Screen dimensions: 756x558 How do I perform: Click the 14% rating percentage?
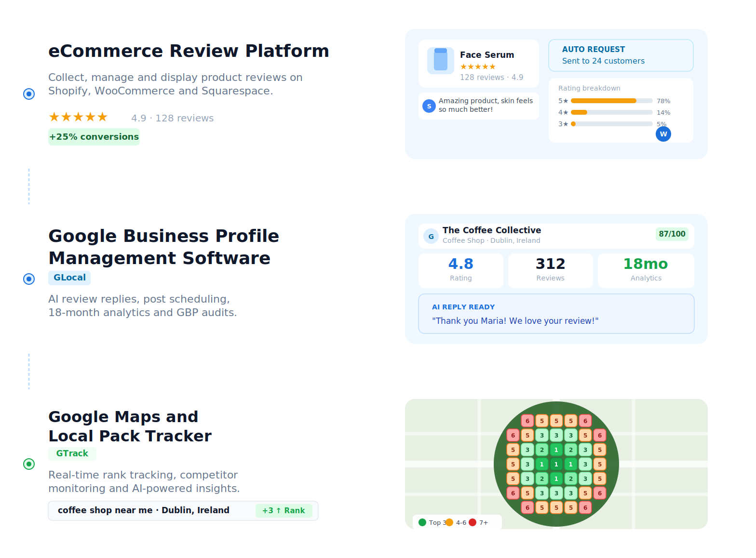pos(663,112)
